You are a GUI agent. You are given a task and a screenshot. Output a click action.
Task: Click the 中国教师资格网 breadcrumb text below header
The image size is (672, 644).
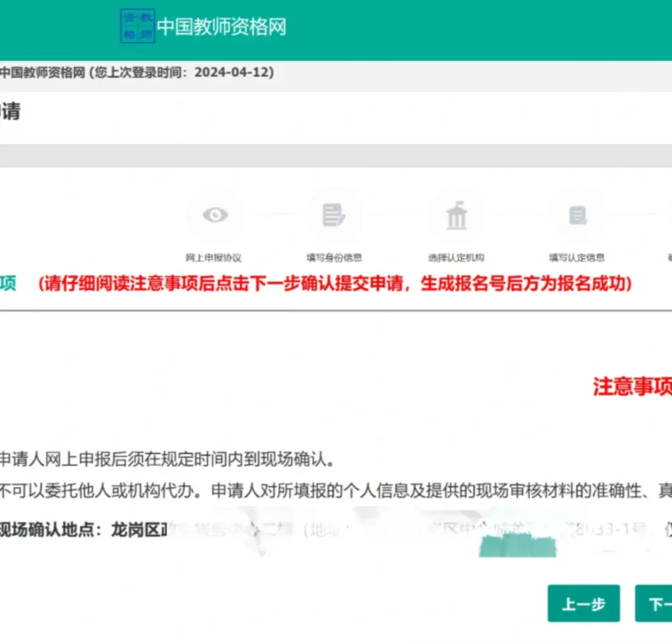(43, 72)
